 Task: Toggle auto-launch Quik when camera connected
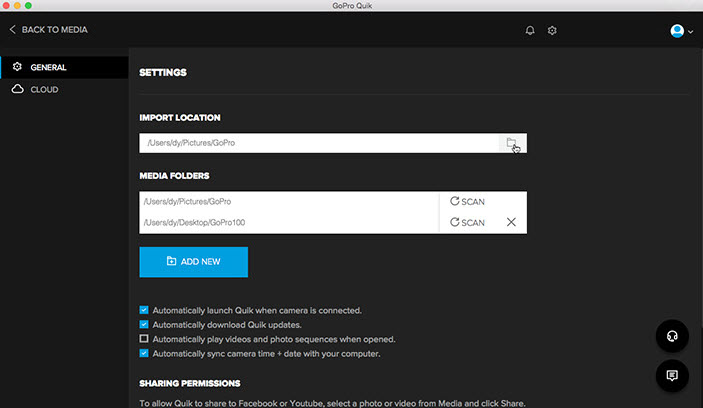pos(145,310)
